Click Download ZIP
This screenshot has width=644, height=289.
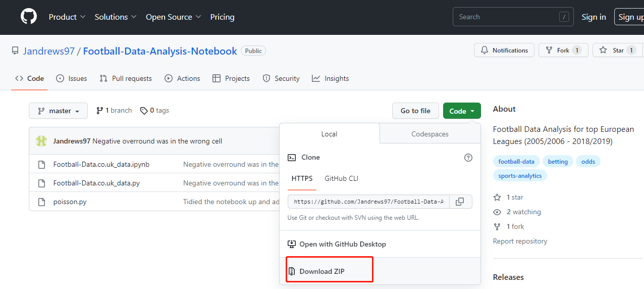click(322, 271)
